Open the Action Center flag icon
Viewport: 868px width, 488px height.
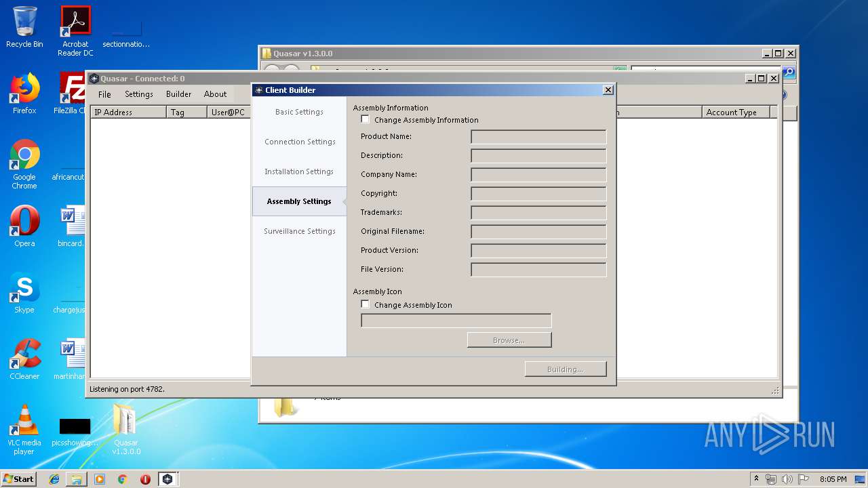(804, 479)
